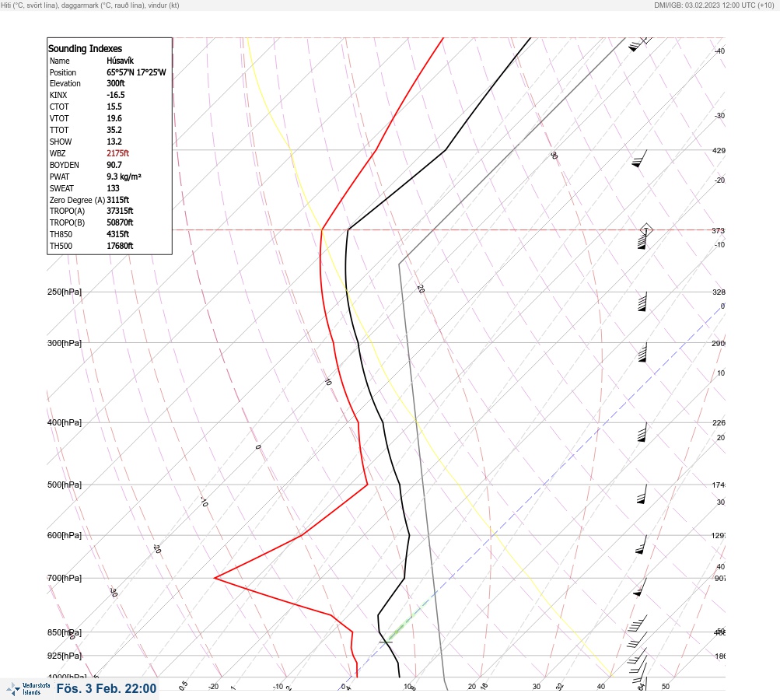
Task: Click the diamond tropopause marker on the dashed line
Action: tap(645, 230)
